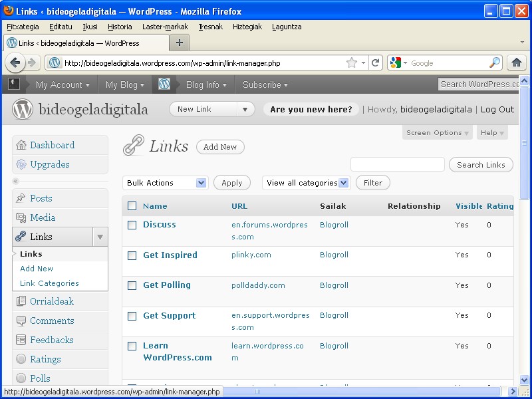
Task: Check the Learn WordPress.com row checkbox
Action: click(x=132, y=346)
